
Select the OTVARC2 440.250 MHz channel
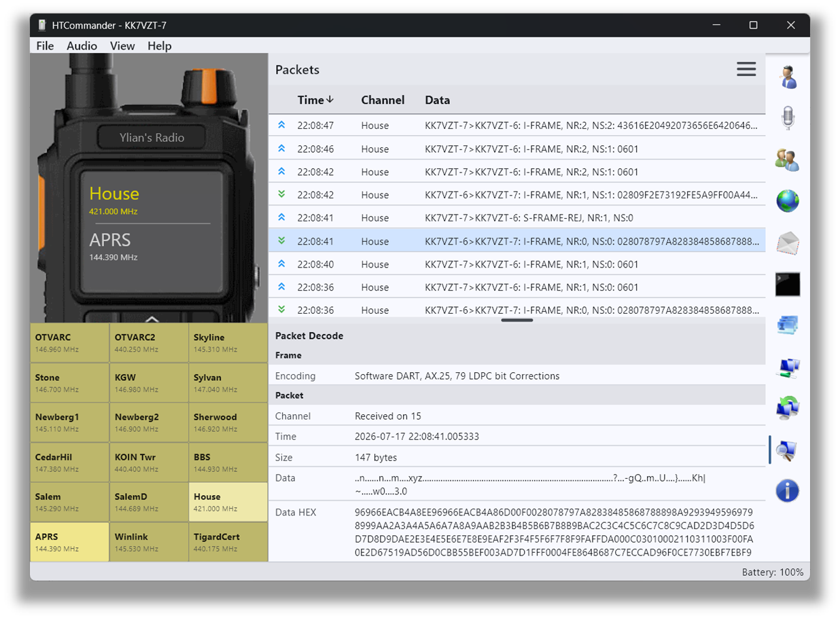pyautogui.click(x=149, y=343)
